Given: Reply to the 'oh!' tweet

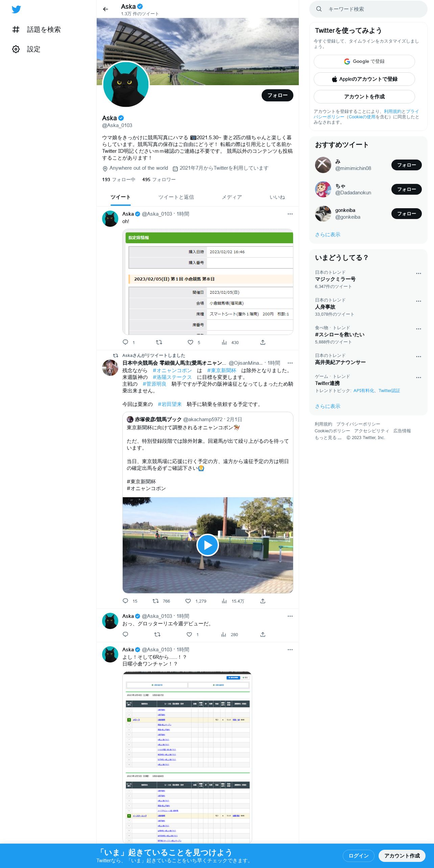Looking at the screenshot, I should (125, 342).
